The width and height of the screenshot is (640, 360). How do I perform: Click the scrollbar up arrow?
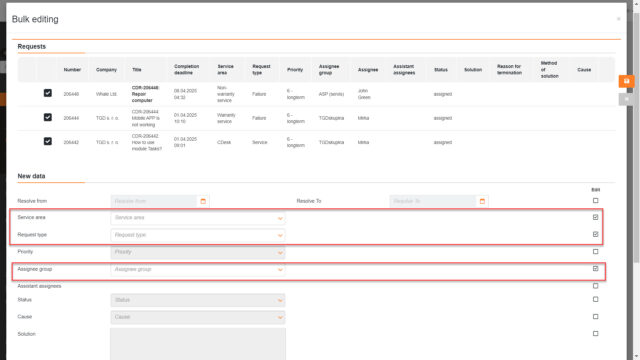[636, 4]
